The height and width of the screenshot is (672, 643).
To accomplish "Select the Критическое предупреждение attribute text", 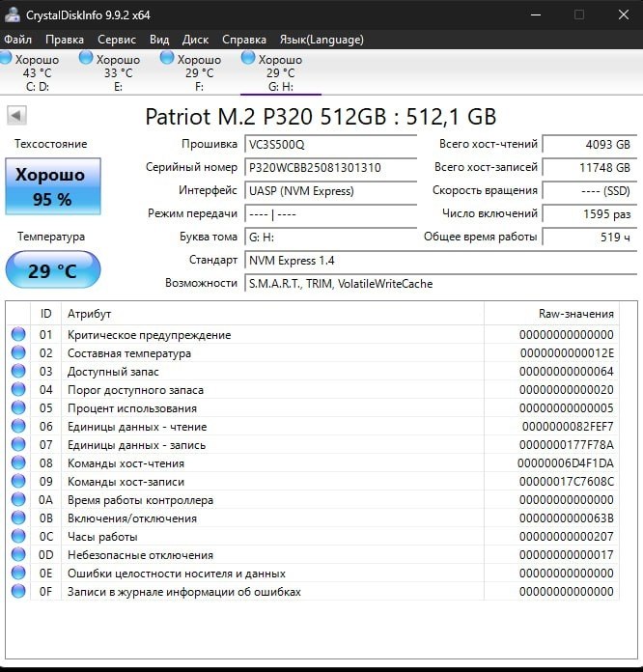I will tap(150, 335).
